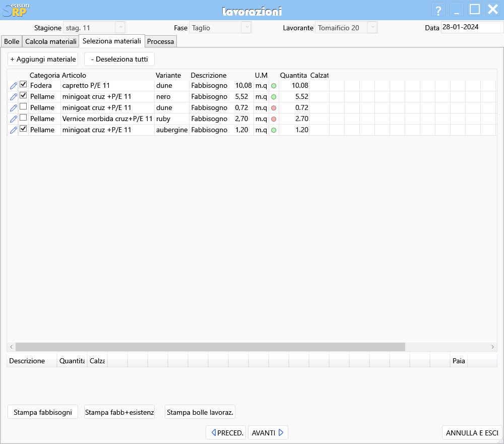Click Stampa fabb+esistenz button
The height and width of the screenshot is (444, 504).
point(119,412)
